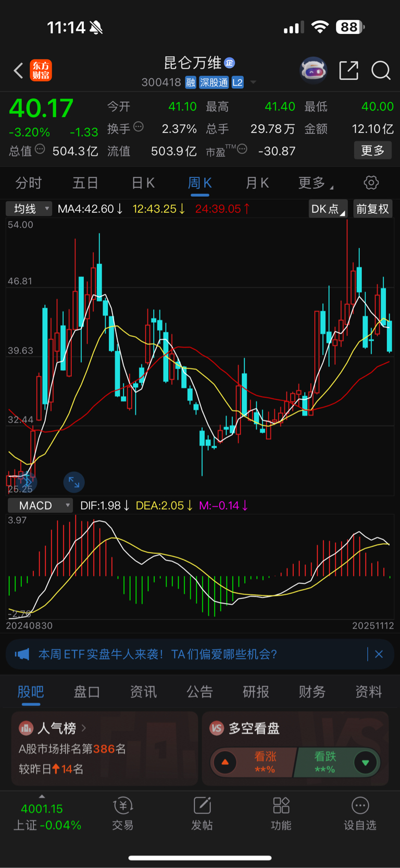
Task: Tap the 40.17 current price
Action: click(41, 108)
